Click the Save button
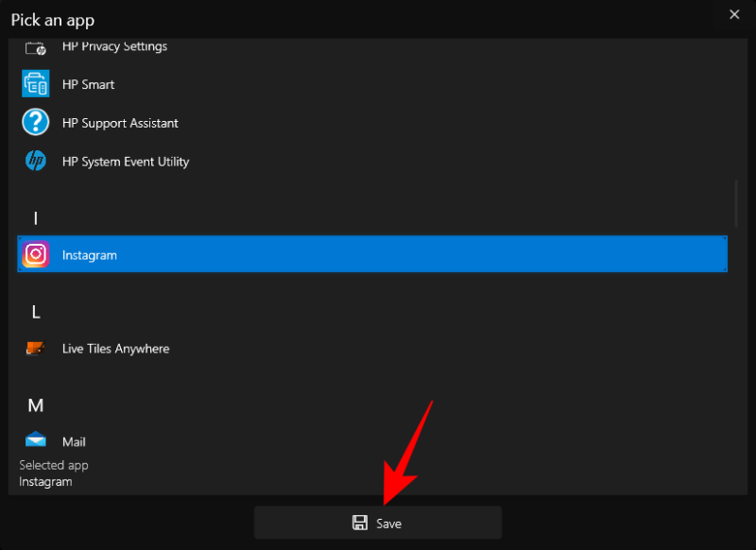Viewport: 756px width, 550px height. click(x=378, y=522)
